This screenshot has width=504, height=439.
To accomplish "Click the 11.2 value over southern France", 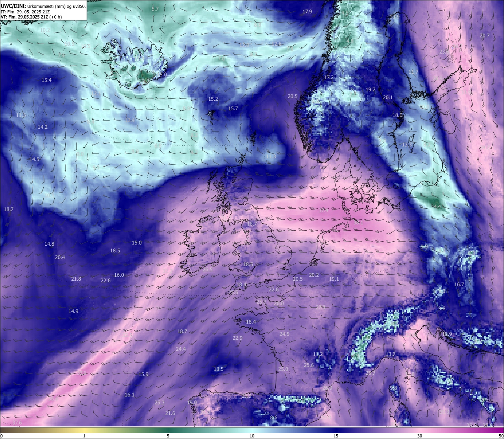I will [x=318, y=354].
